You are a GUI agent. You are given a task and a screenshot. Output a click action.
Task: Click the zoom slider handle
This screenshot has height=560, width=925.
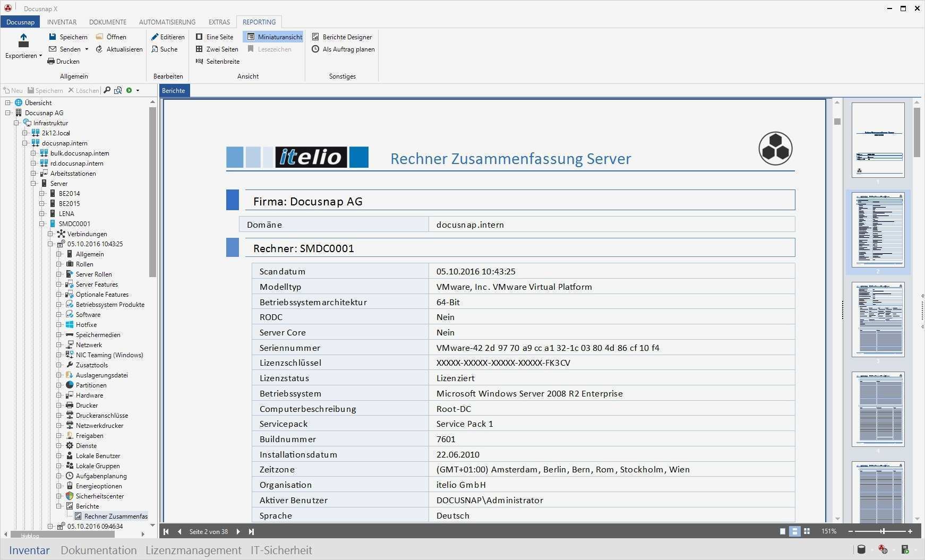[x=883, y=531]
